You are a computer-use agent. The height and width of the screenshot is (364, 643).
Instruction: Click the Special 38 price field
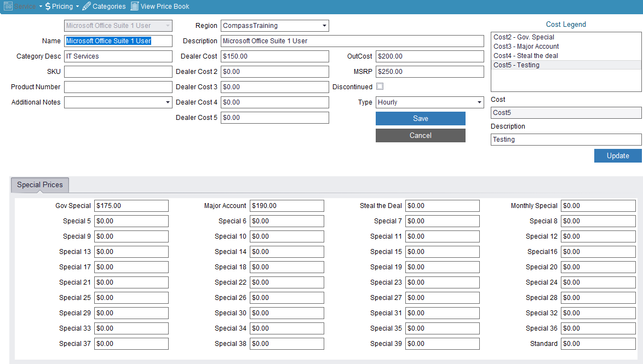[x=286, y=344]
